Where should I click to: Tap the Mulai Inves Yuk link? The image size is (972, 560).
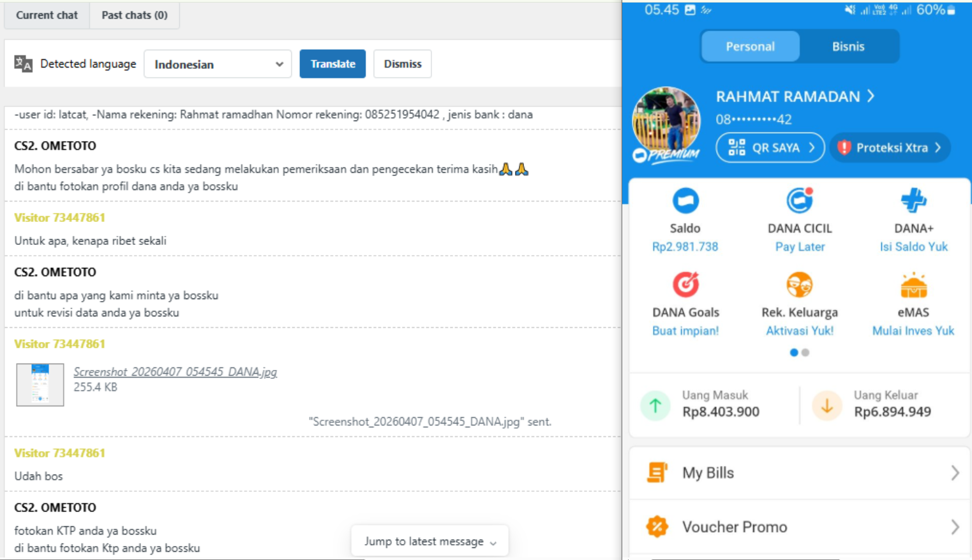[913, 331]
